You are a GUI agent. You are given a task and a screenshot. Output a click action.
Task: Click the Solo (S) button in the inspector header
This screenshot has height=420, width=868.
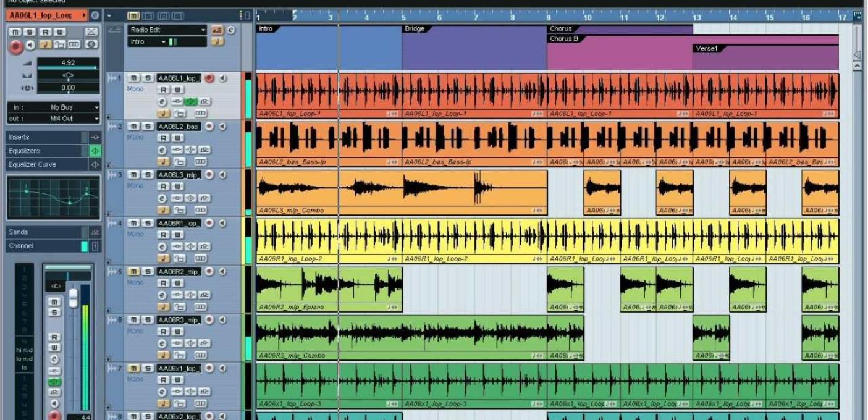[x=30, y=31]
